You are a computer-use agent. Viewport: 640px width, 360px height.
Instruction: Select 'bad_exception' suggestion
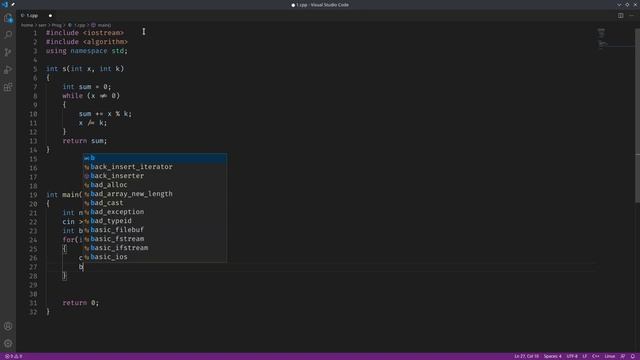pos(155,212)
